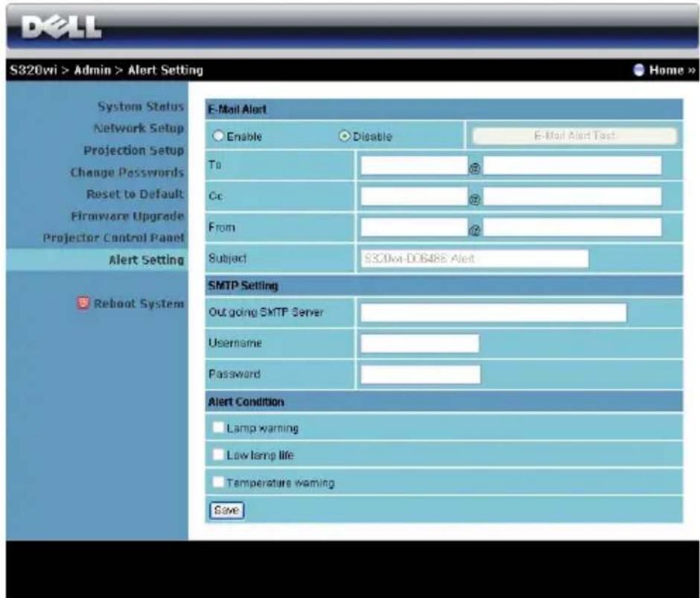Image resolution: width=700 pixels, height=598 pixels.
Task: Click the Cc domain field
Action: (x=572, y=196)
